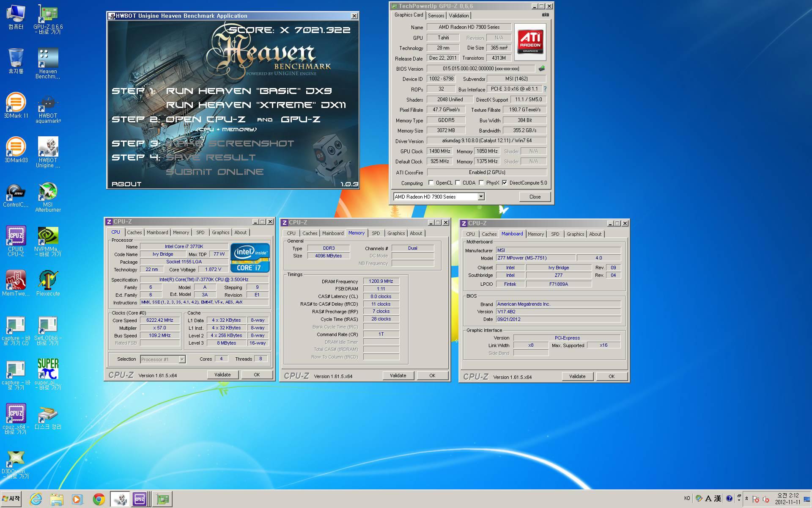Open Google Chrome from taskbar
The height and width of the screenshot is (508, 812).
(x=99, y=499)
